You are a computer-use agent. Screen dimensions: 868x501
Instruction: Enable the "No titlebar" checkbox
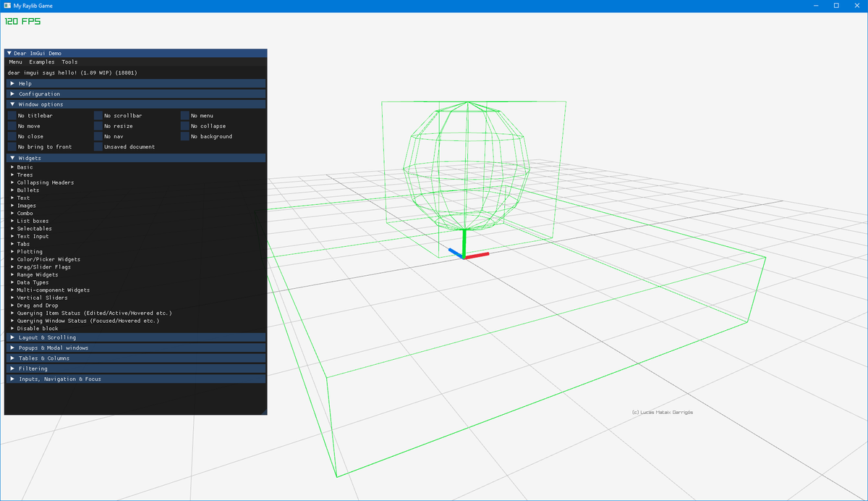(12, 115)
